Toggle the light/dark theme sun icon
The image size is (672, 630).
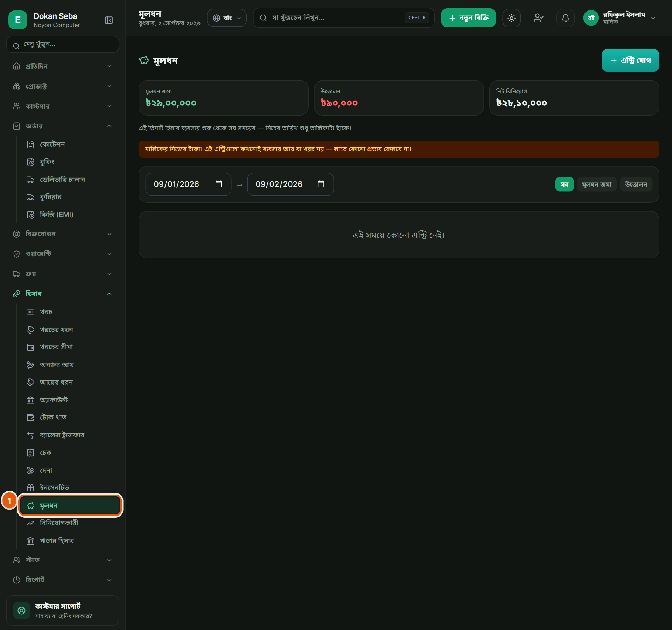pos(511,18)
